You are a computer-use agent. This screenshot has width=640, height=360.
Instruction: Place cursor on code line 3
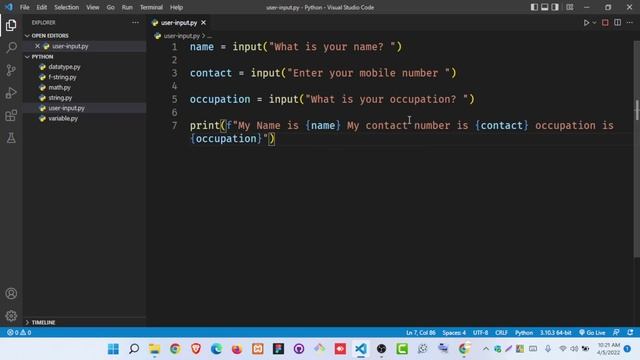[322, 73]
